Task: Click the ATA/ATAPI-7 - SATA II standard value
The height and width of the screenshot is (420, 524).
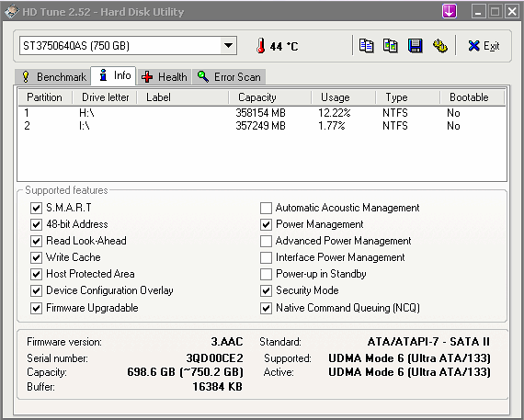Action: (428, 342)
